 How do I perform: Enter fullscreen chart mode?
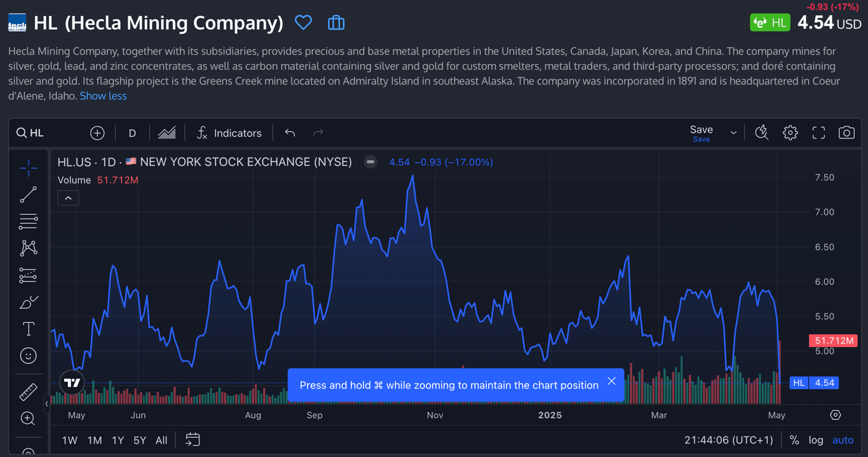[x=818, y=133]
